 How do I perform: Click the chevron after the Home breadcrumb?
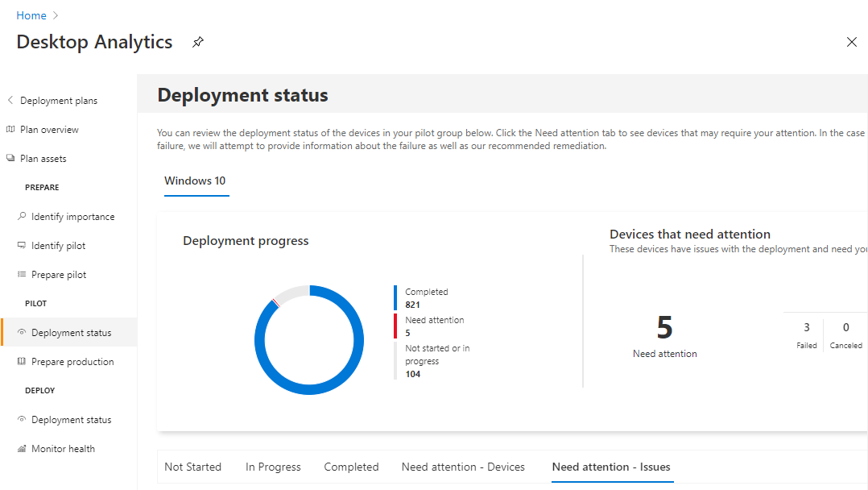pyautogui.click(x=56, y=15)
